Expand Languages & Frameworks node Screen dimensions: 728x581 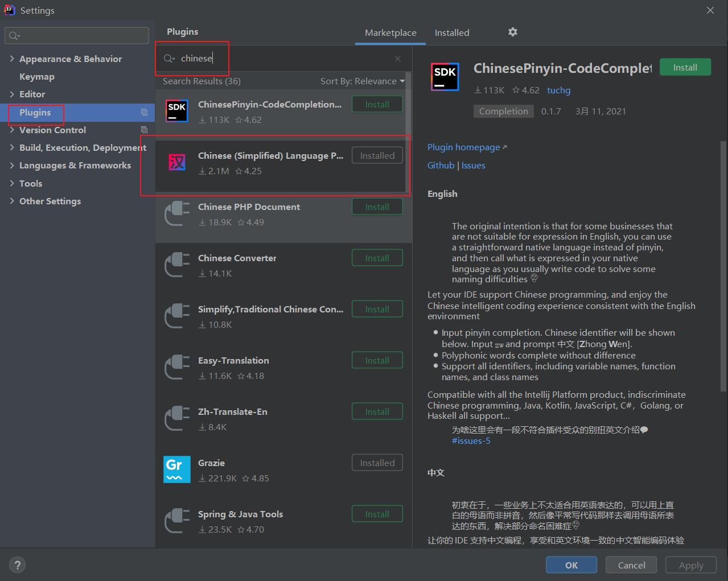(x=12, y=165)
